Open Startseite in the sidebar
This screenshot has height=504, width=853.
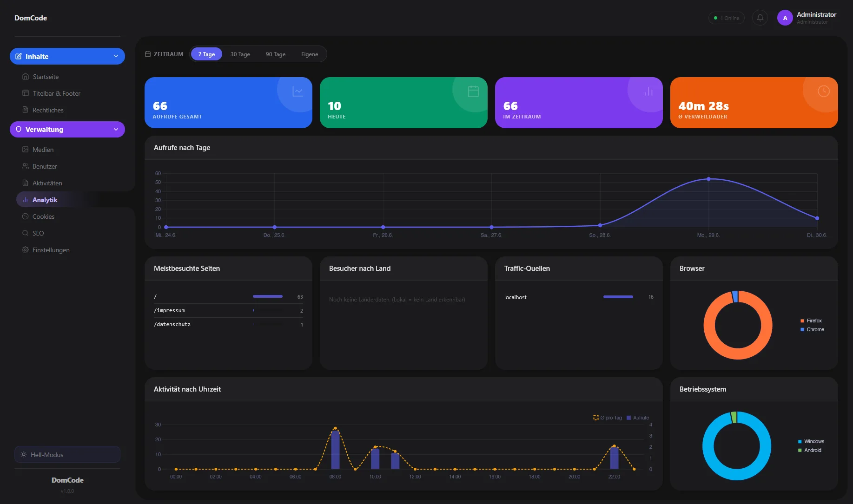tap(67, 77)
